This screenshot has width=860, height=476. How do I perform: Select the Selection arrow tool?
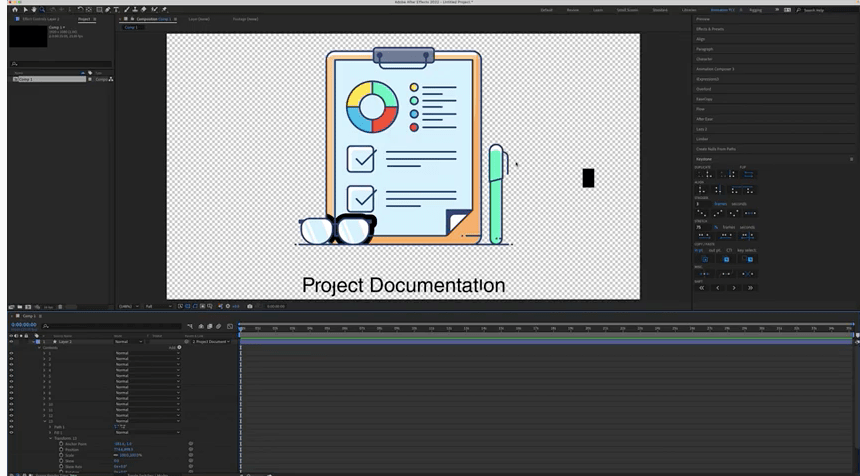click(x=25, y=9)
